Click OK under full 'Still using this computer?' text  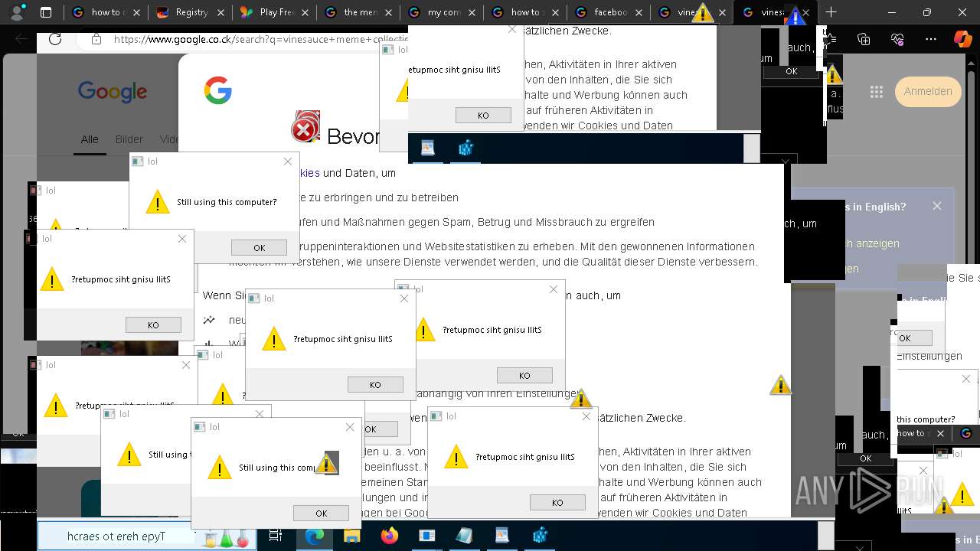259,247
